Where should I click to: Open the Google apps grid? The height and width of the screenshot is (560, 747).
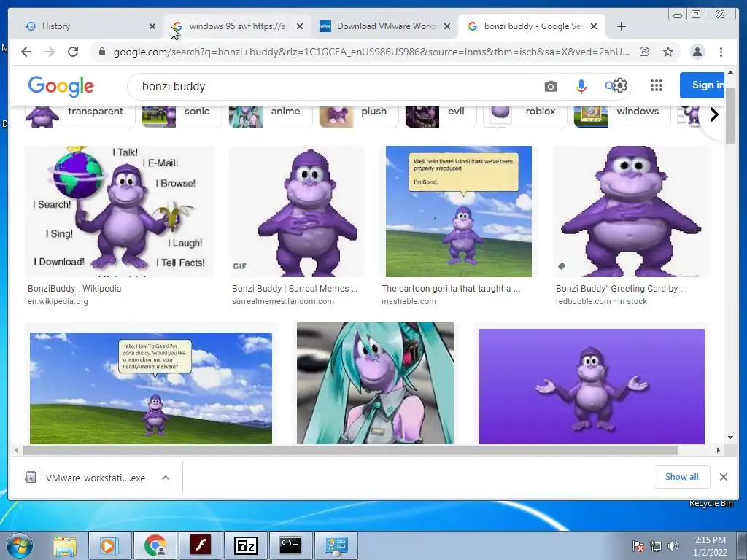click(657, 85)
